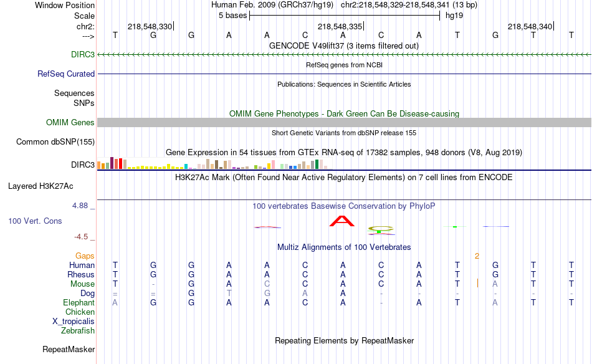
Task: Click the hg19 label beside the scale bar
Action: coord(454,16)
